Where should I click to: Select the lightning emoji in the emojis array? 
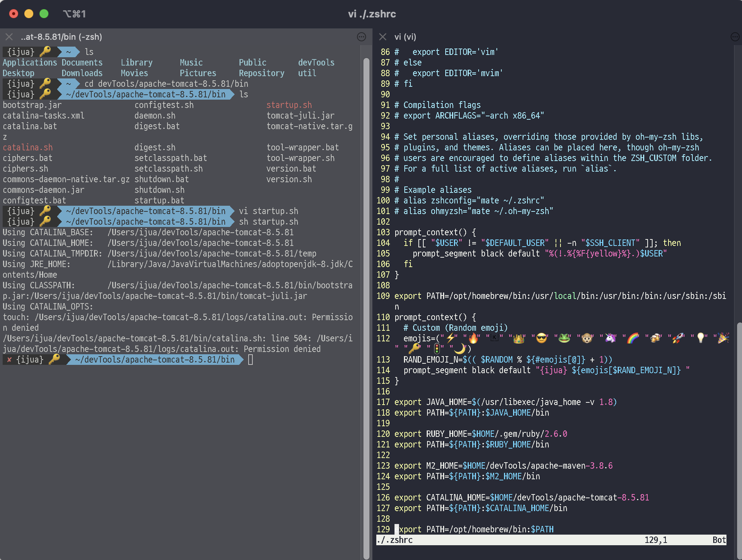[450, 338]
